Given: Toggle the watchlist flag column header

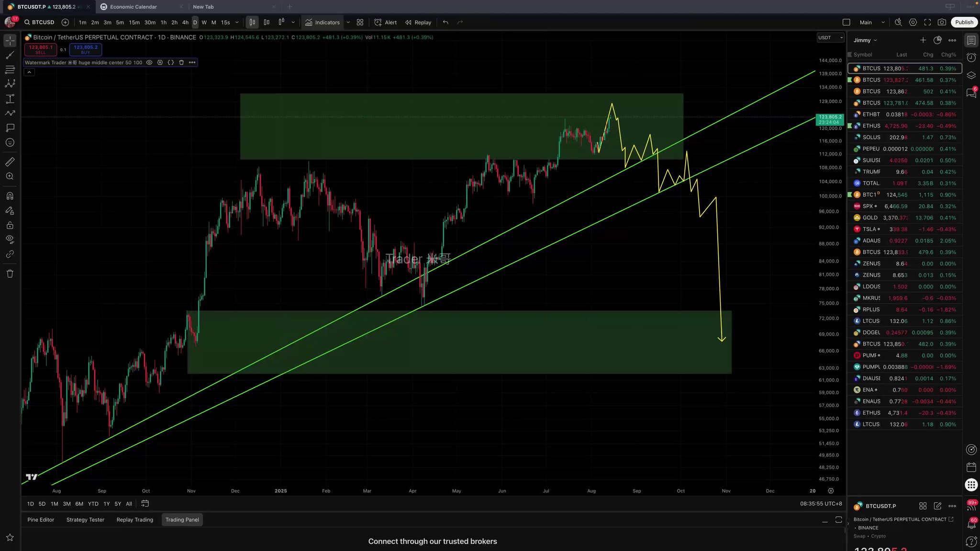Looking at the screenshot, I should click(850, 55).
